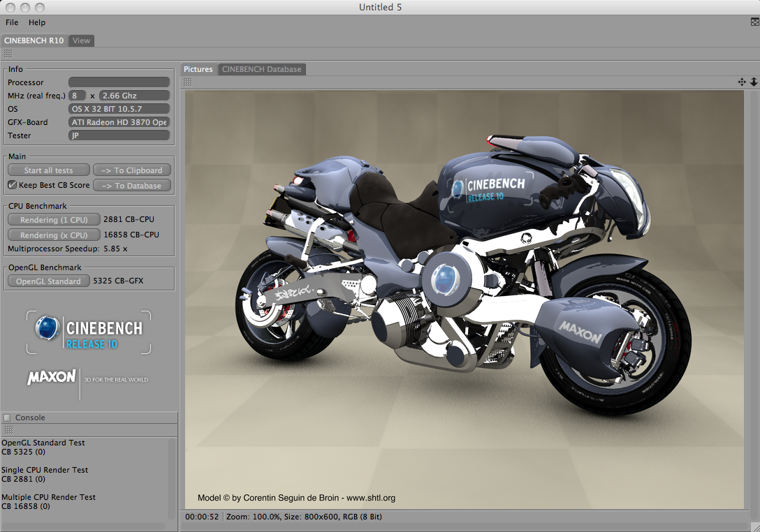Click Start all tests button

pyautogui.click(x=48, y=170)
